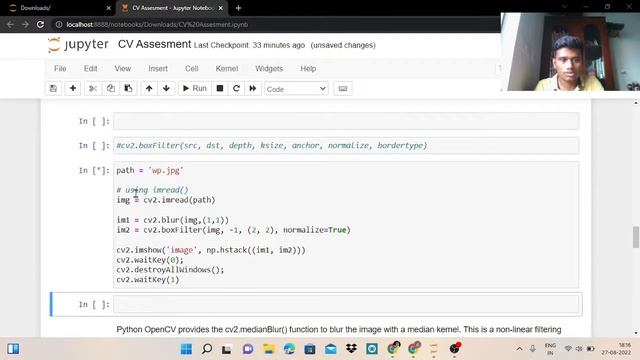640x360 pixels.
Task: Copy selected cells icon
Action: [x=111, y=89]
